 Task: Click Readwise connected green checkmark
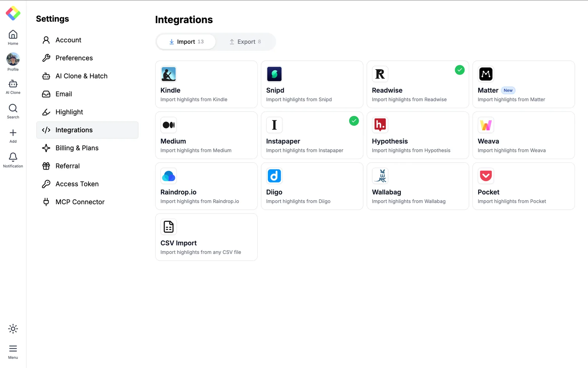click(460, 70)
